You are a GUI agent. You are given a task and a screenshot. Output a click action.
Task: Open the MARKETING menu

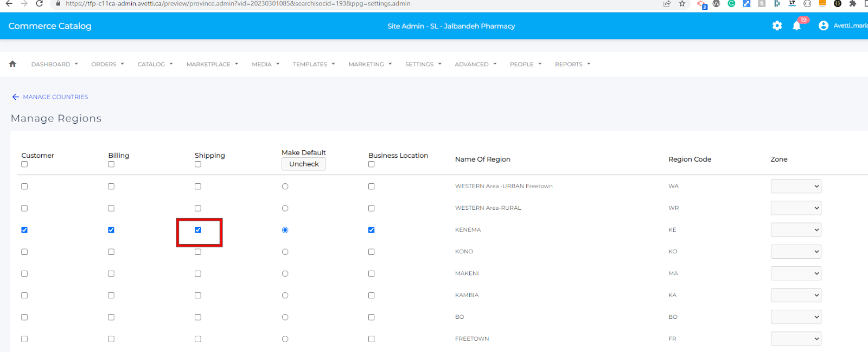click(x=370, y=64)
